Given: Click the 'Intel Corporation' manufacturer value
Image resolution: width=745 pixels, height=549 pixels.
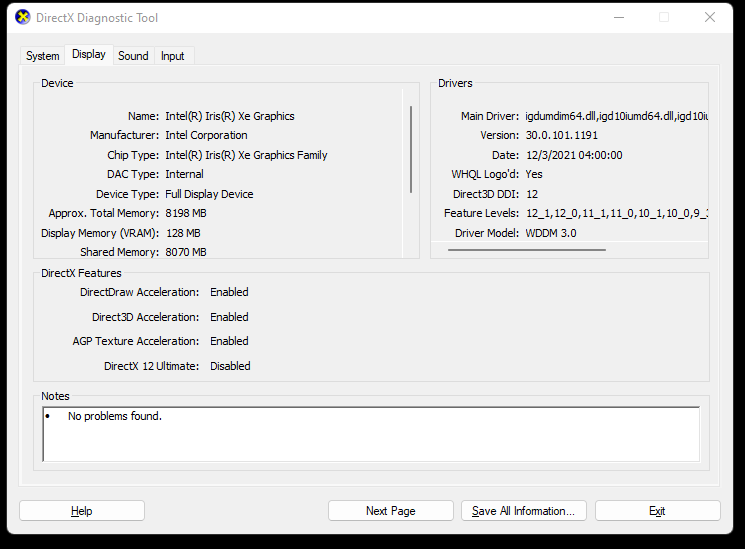Looking at the screenshot, I should (x=206, y=135).
